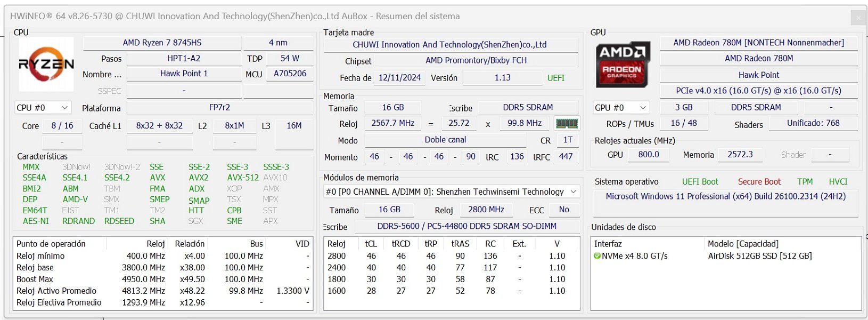This screenshot has width=868, height=320.
Task: Click the TDP 54 W value field
Action: (290, 58)
